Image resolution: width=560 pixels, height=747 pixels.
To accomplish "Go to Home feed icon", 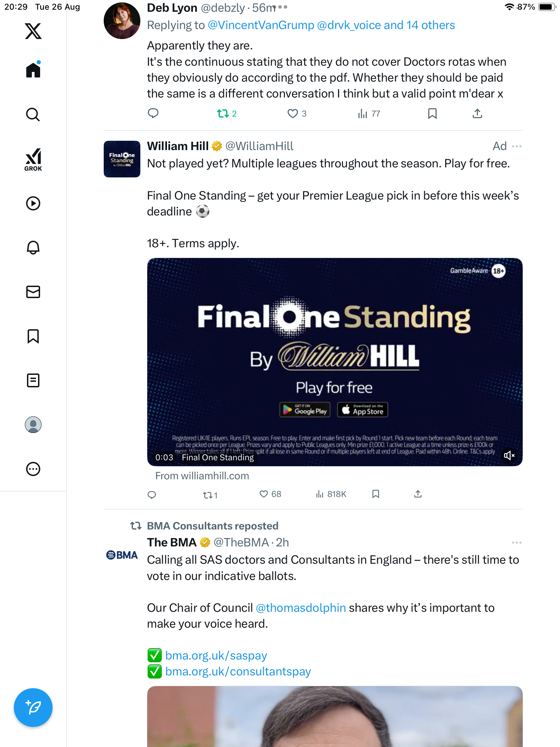I will (x=33, y=70).
